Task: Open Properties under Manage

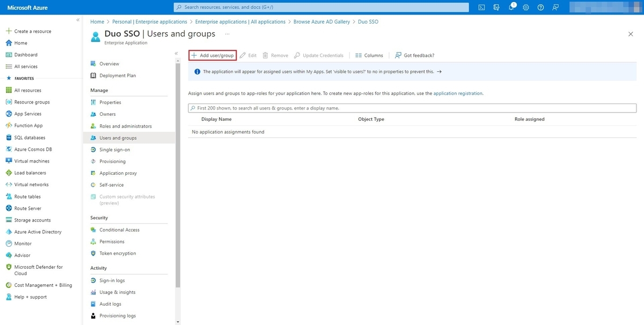Action: (x=110, y=102)
